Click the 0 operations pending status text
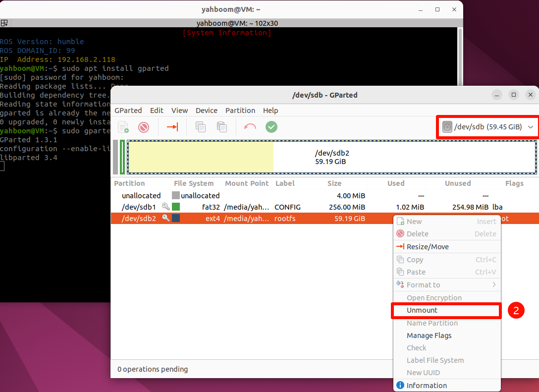 click(x=153, y=369)
